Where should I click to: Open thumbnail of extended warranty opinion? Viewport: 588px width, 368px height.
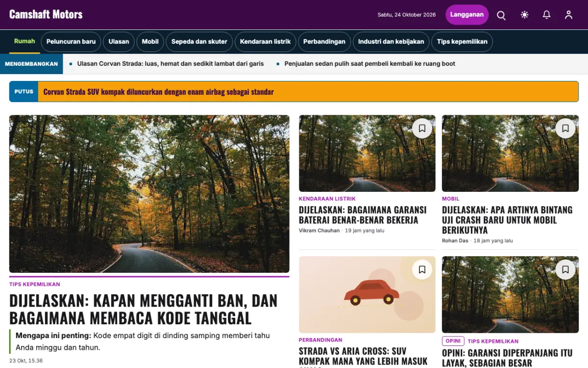click(x=510, y=294)
